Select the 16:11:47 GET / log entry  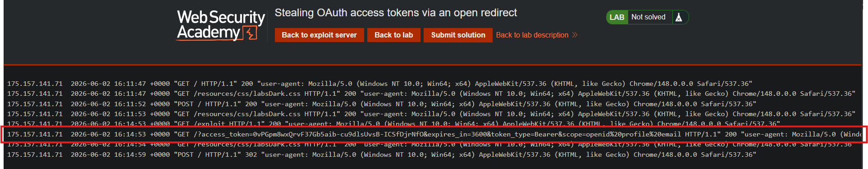(379, 84)
